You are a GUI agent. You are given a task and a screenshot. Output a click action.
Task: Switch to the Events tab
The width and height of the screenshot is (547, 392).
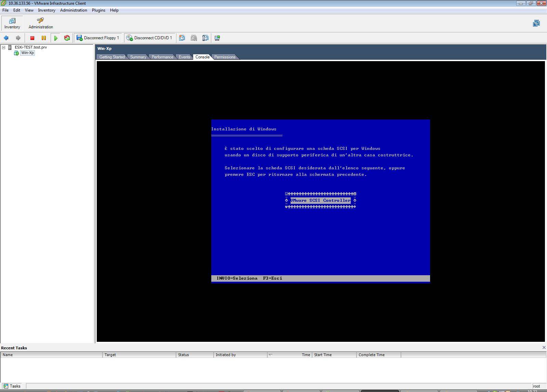pos(184,57)
